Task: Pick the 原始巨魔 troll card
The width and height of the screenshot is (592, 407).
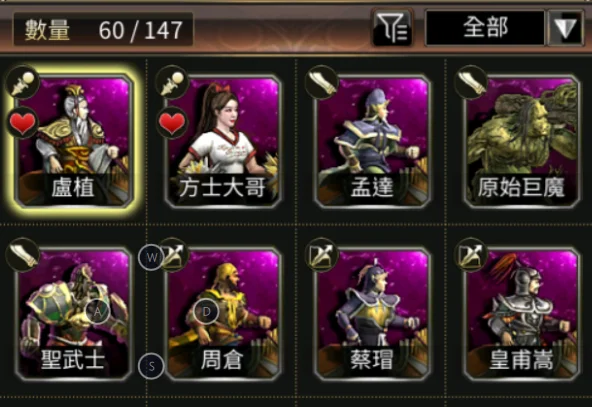Action: pos(521,141)
